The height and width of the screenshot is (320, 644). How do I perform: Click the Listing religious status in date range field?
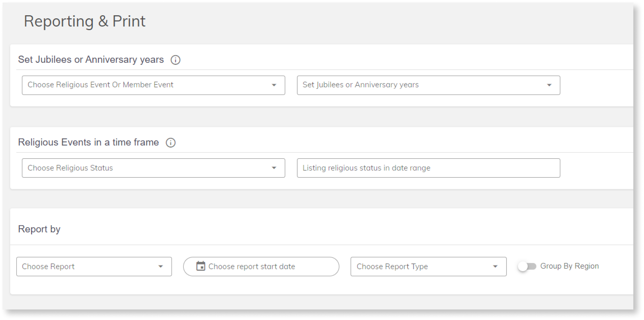(428, 168)
